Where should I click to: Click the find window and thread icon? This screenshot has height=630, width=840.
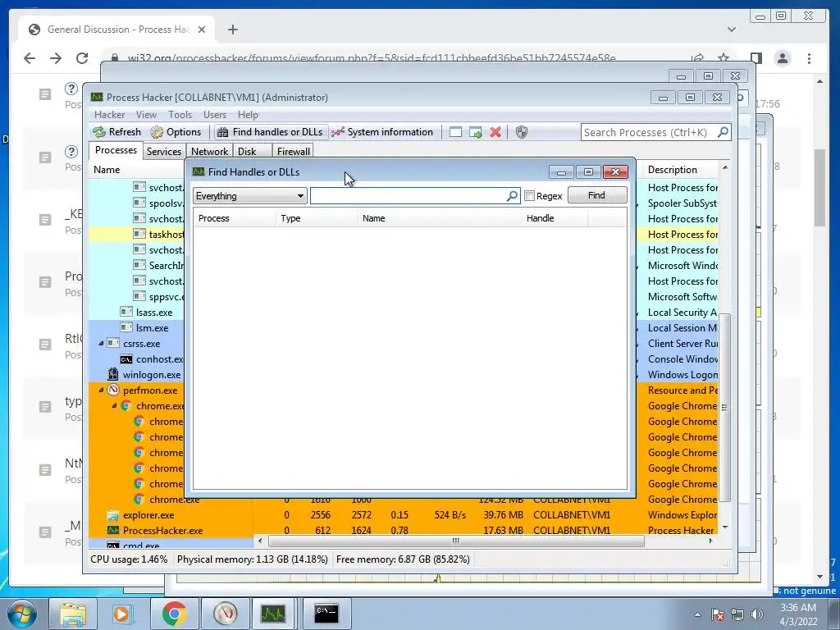(x=475, y=132)
